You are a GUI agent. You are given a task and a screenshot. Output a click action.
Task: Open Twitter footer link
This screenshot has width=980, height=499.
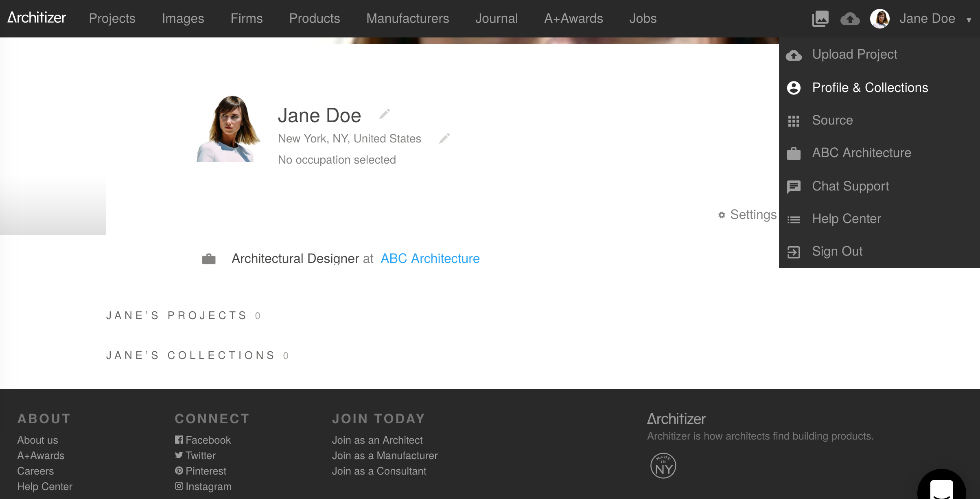[x=201, y=455]
